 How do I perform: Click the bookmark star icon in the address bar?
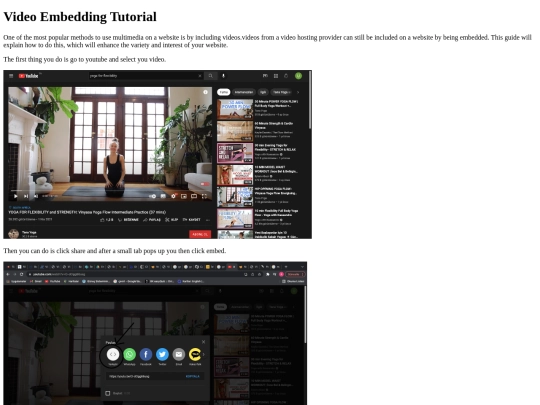259,274
